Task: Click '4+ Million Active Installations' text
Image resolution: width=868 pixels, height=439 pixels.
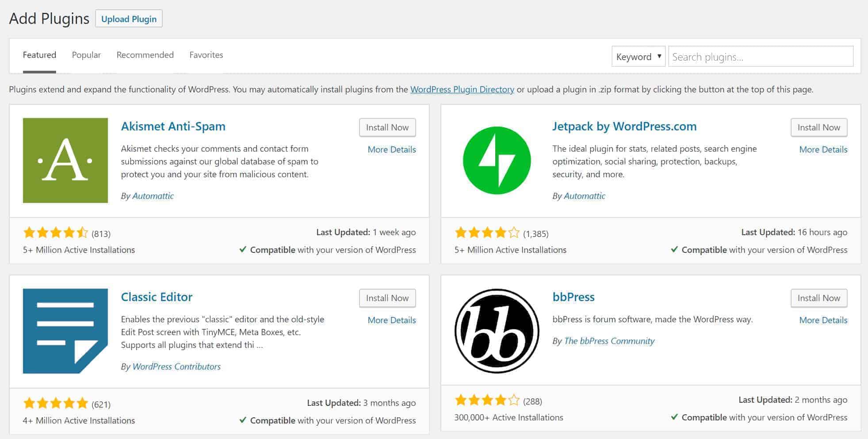Action: 79,420
